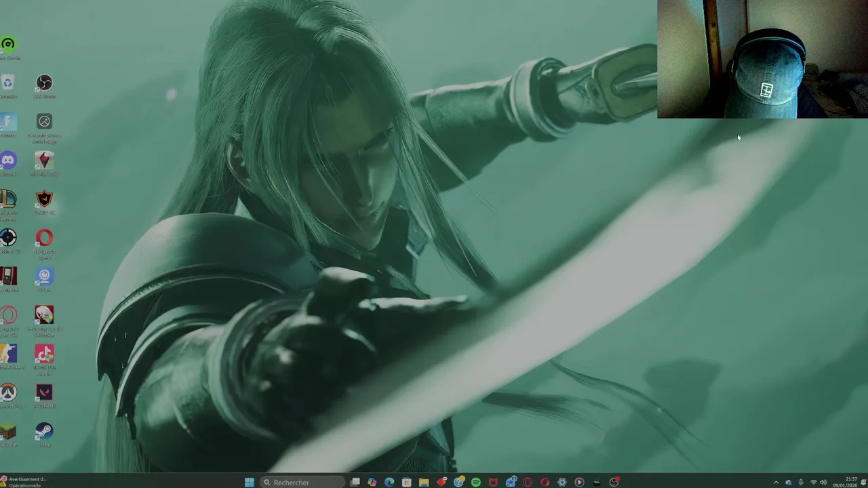
Task: Open the Avertissement widget in the taskbar
Action: click(x=24, y=482)
